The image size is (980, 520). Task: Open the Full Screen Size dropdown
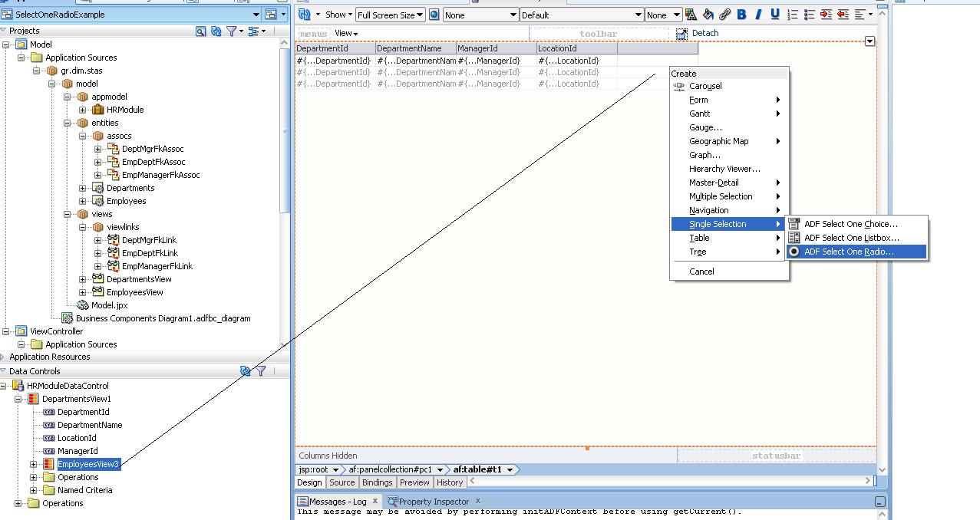click(419, 14)
